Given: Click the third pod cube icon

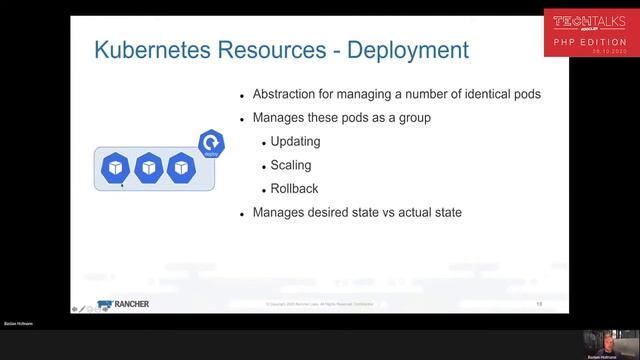Looking at the screenshot, I should point(181,168).
